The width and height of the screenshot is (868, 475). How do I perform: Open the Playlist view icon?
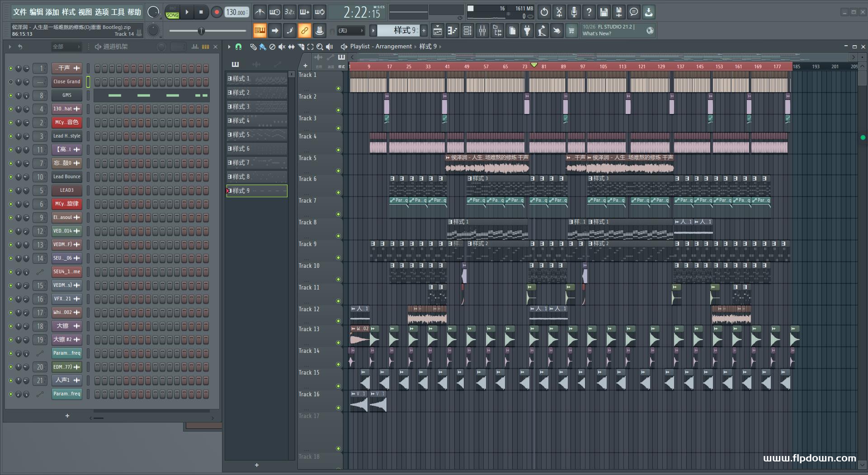pyautogui.click(x=437, y=31)
